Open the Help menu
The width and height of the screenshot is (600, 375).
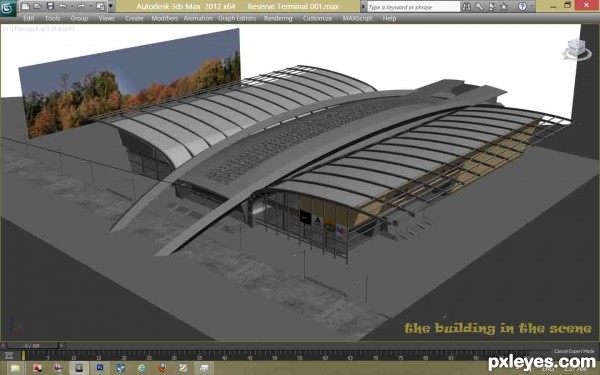pos(389,18)
